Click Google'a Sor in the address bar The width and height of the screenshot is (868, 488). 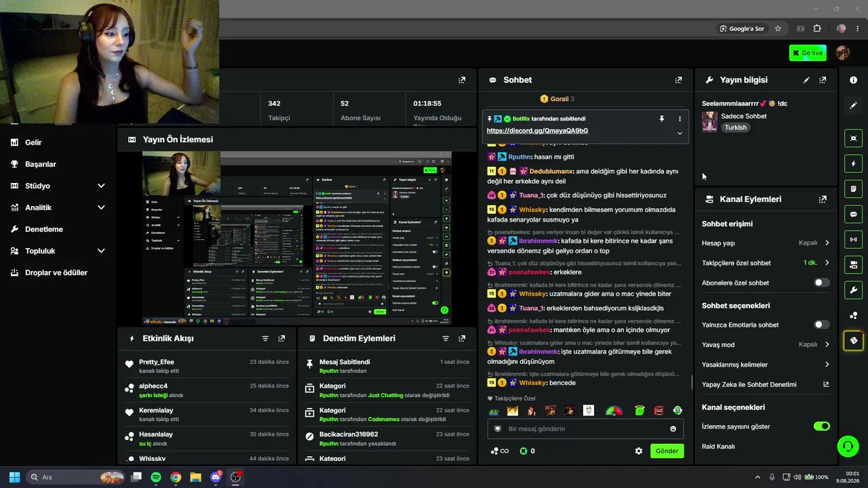pyautogui.click(x=742, y=28)
